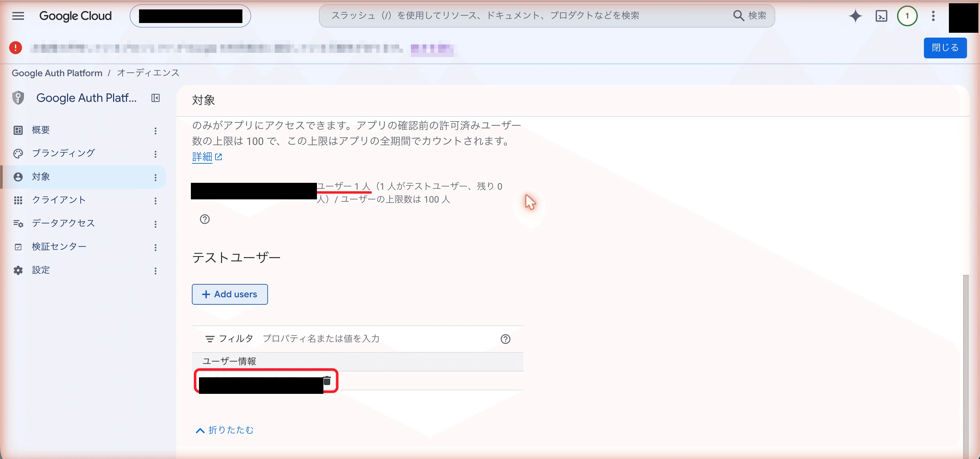This screenshot has height=459, width=980.
Task: Open the main navigation hamburger menu
Action: tap(18, 16)
